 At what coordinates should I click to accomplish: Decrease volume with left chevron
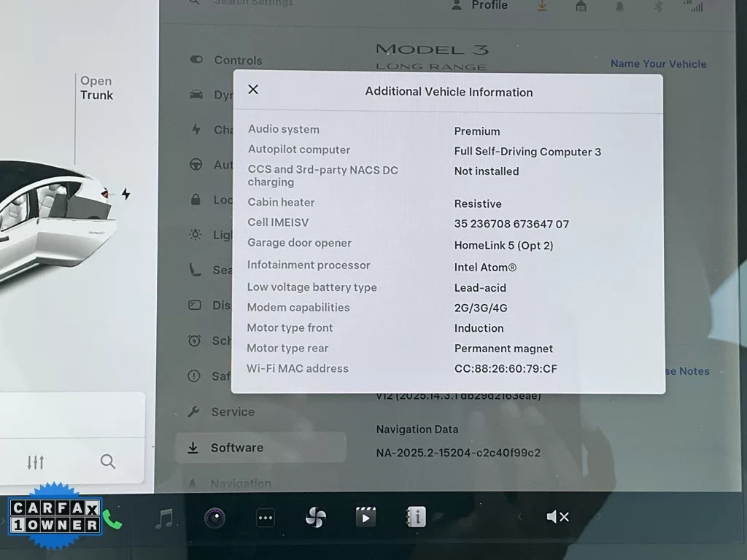[x=519, y=517]
